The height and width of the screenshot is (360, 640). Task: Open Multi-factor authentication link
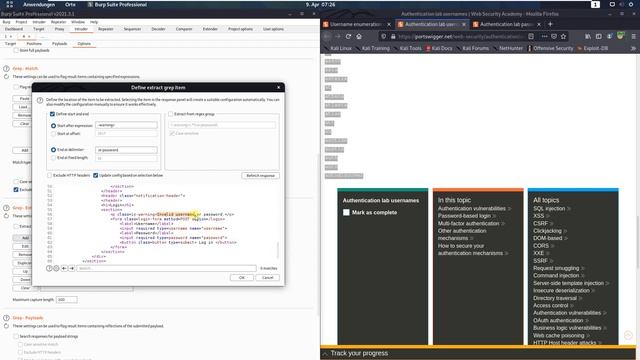(469, 223)
